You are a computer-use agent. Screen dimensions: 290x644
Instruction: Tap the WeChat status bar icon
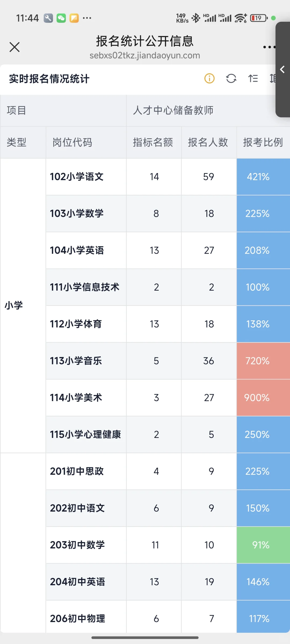coord(61,18)
